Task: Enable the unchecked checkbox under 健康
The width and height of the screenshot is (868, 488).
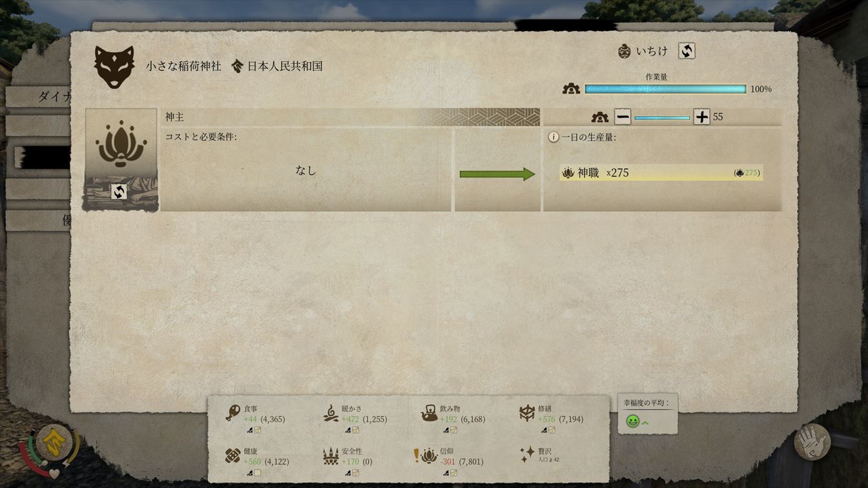Action: point(257,473)
